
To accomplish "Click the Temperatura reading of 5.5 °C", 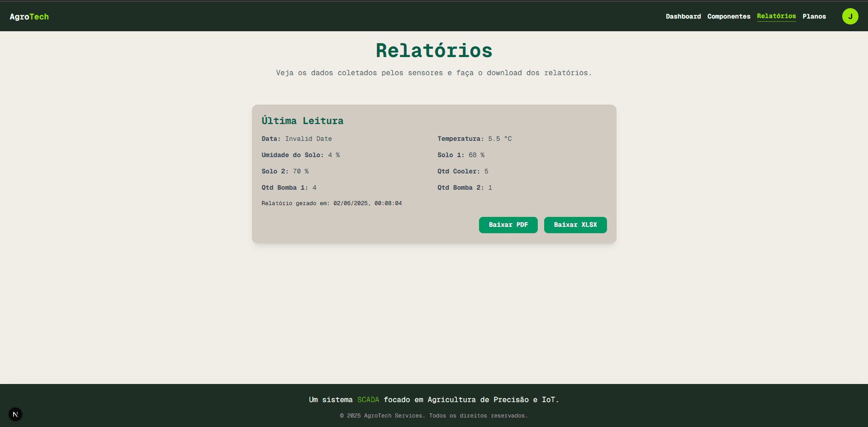I will [500, 139].
